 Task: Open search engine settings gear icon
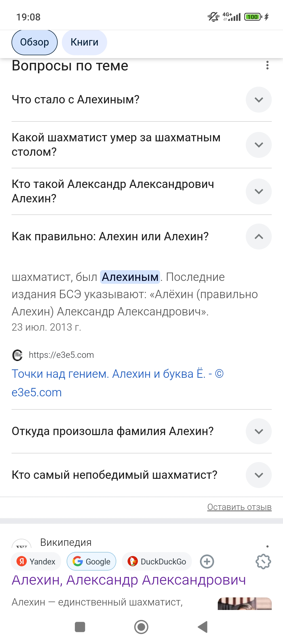point(263,562)
